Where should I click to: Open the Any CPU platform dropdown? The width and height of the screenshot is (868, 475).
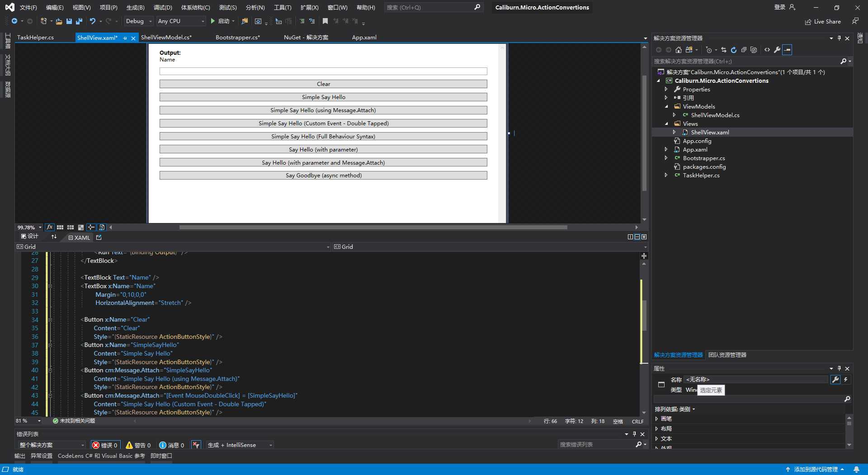(181, 21)
